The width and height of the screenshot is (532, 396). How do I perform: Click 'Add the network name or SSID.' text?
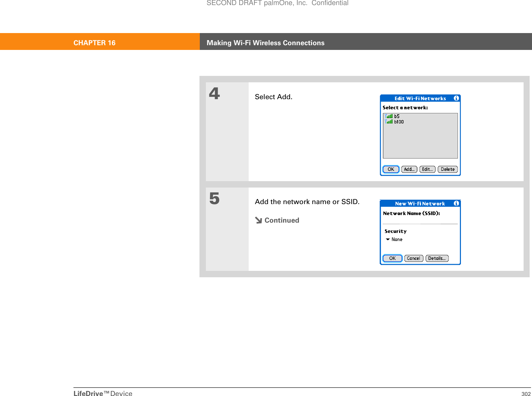307,202
